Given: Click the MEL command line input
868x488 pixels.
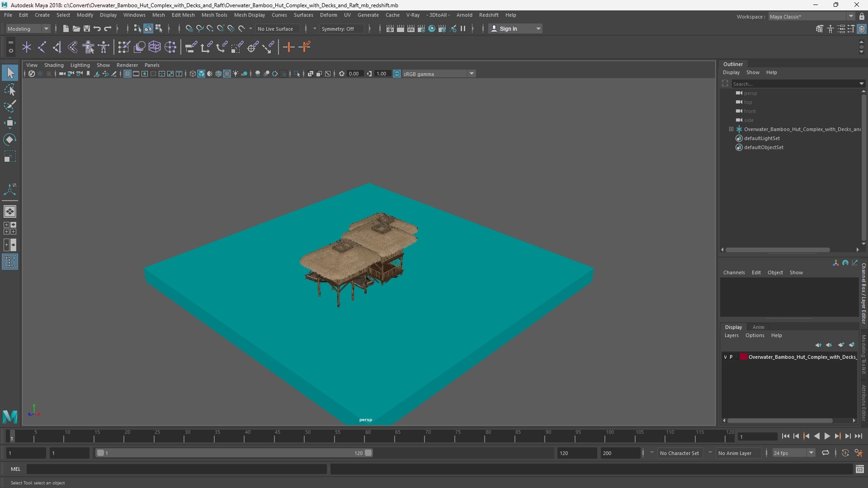Looking at the screenshot, I should [x=176, y=469].
